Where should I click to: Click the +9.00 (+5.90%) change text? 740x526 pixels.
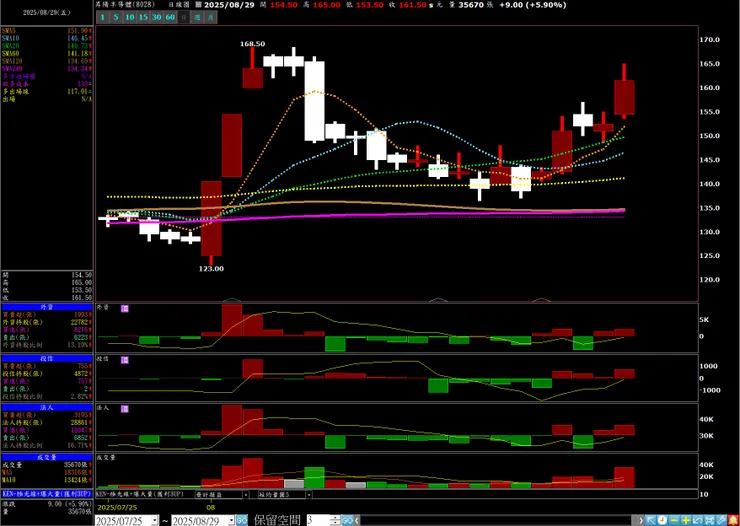click(533, 5)
